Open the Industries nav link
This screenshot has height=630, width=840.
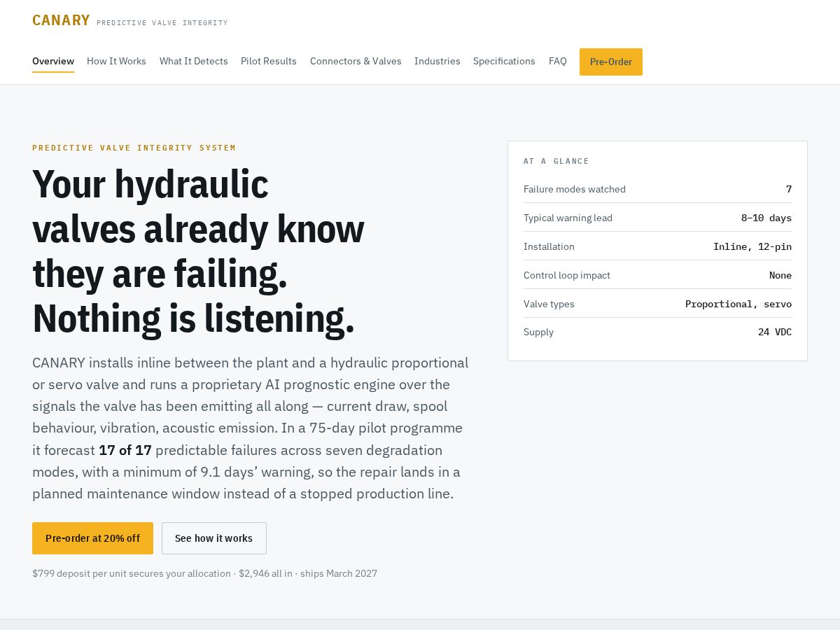(437, 62)
